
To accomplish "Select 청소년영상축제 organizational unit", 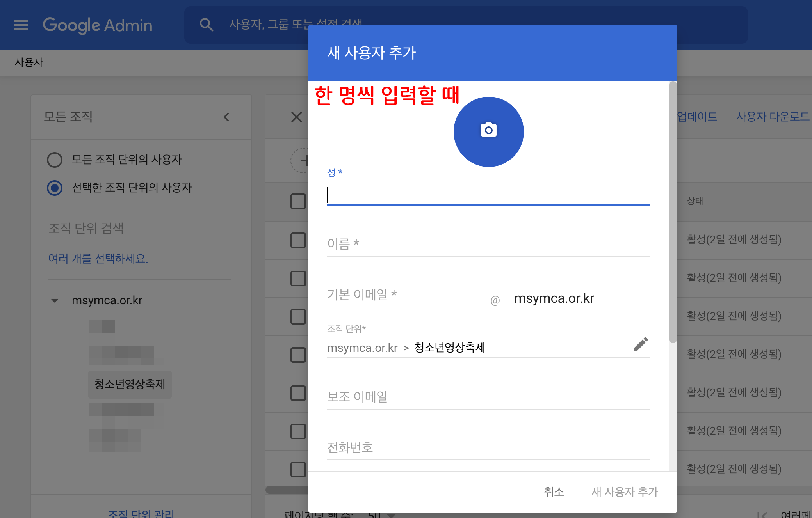I will [130, 384].
